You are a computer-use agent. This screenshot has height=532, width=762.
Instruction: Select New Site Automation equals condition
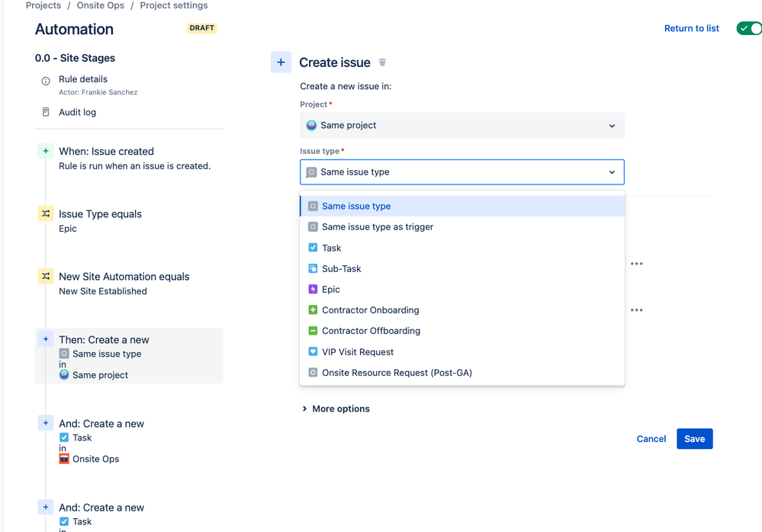[129, 284]
